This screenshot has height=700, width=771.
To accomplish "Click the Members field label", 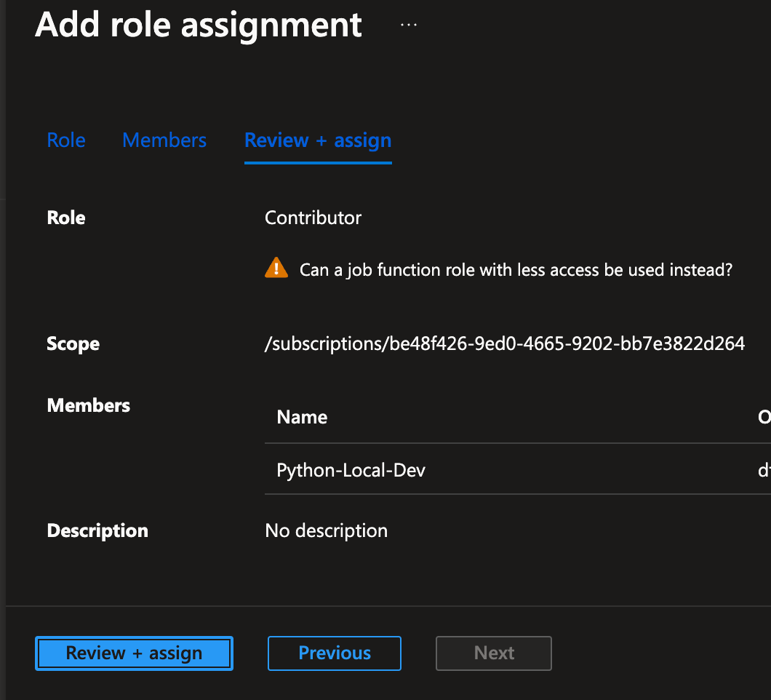I will pyautogui.click(x=89, y=406).
